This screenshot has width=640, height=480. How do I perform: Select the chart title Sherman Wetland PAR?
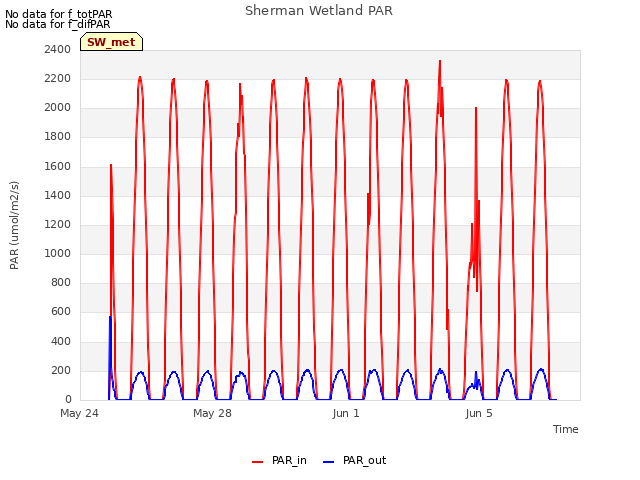319,10
